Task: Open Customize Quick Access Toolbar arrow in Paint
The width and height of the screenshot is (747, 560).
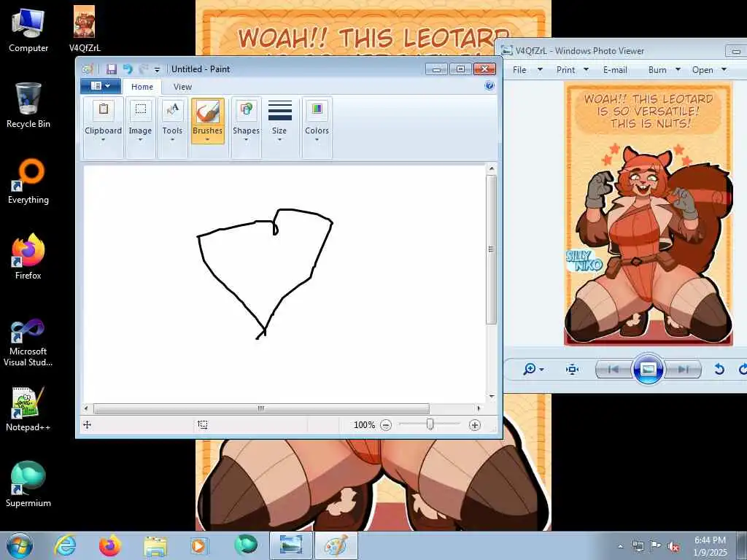Action: tap(158, 69)
